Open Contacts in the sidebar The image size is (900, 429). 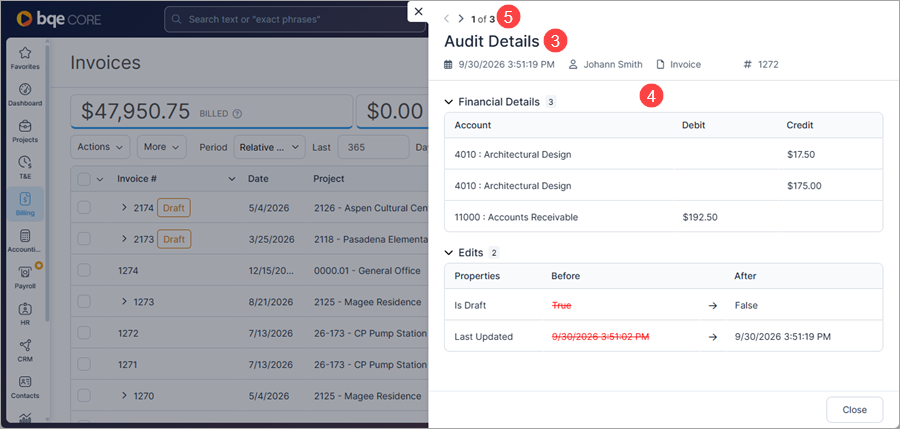pyautogui.click(x=25, y=387)
